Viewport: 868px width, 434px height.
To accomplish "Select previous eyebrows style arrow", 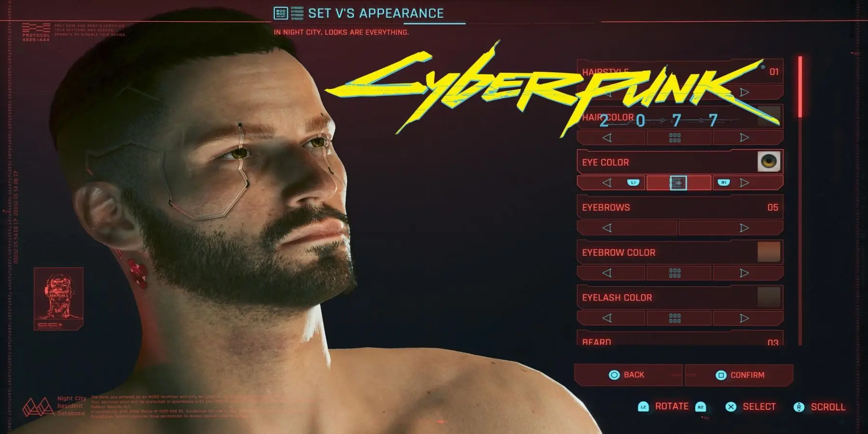I will tap(607, 228).
